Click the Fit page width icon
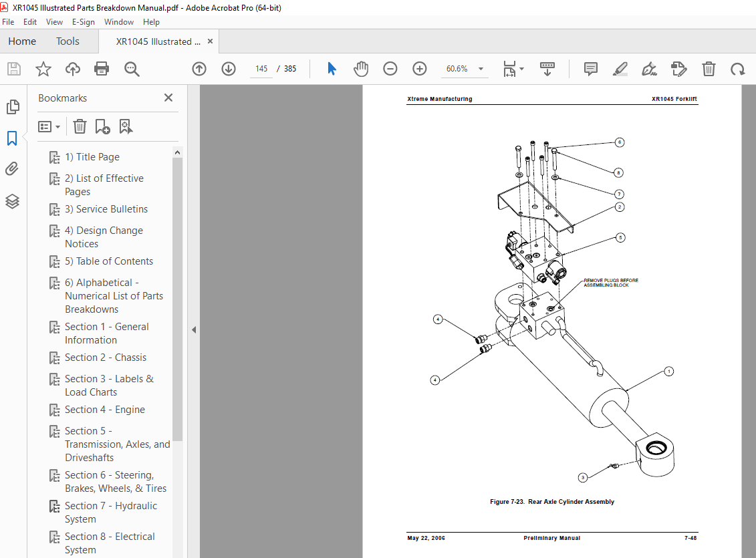The width and height of the screenshot is (756, 558). click(509, 69)
